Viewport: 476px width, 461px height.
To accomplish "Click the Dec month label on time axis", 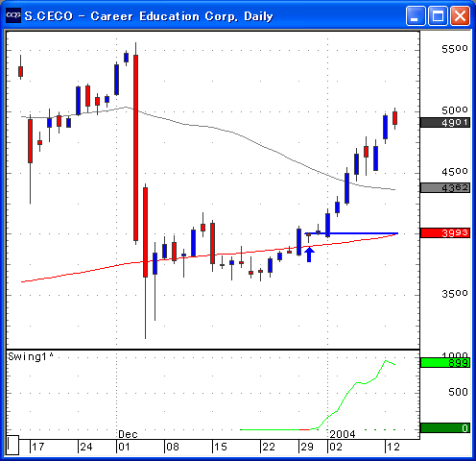I will tap(128, 434).
